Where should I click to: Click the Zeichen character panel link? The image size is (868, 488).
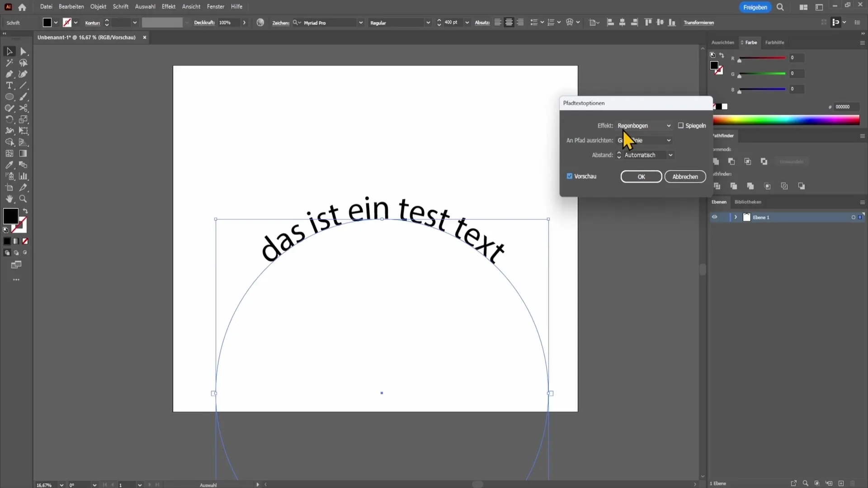coord(280,23)
